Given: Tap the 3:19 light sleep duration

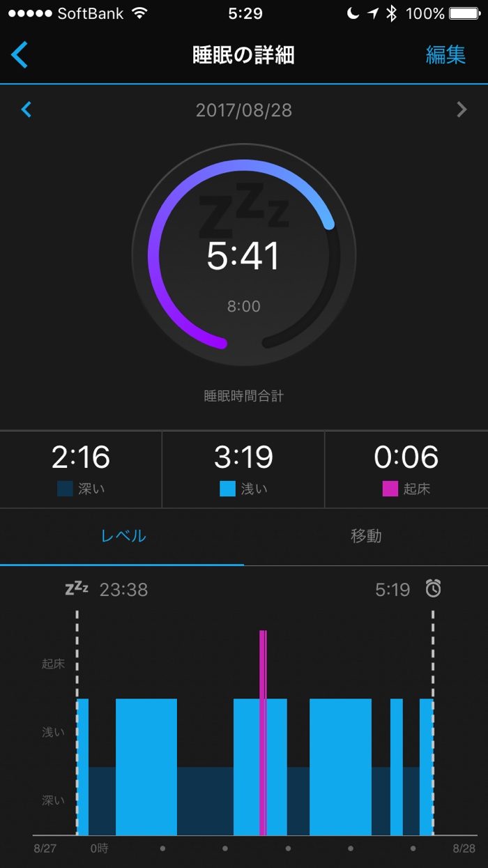Looking at the screenshot, I should click(243, 457).
